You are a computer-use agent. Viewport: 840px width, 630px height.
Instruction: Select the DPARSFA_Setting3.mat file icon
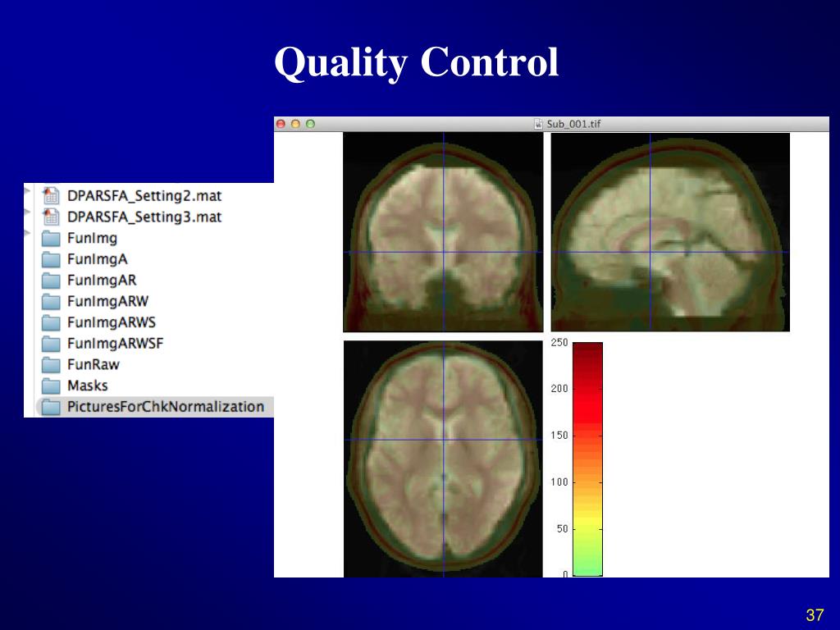51,217
